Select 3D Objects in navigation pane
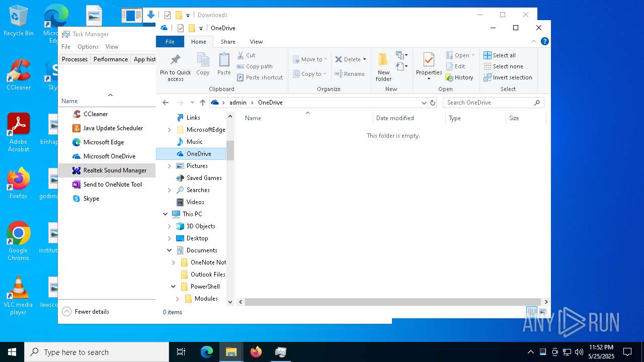 click(201, 226)
